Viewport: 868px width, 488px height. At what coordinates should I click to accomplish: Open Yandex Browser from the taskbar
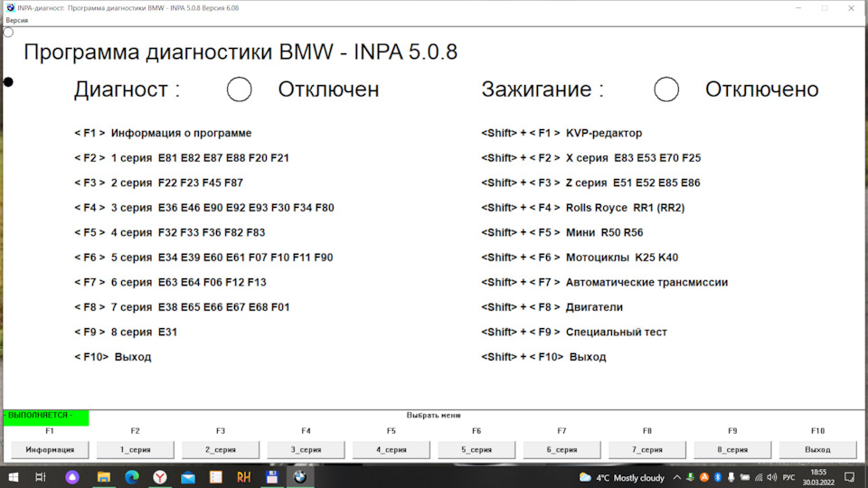coord(160,477)
